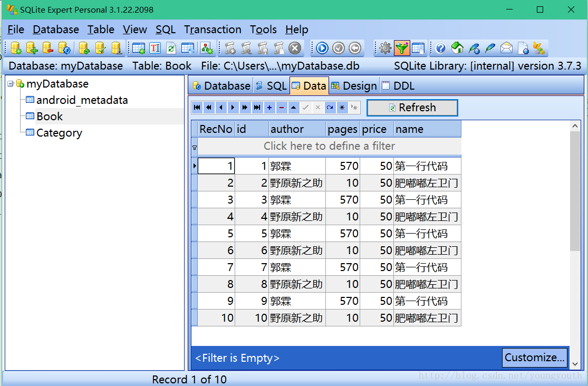Open the File menu
This screenshot has width=588, height=386.
pyautogui.click(x=16, y=30)
